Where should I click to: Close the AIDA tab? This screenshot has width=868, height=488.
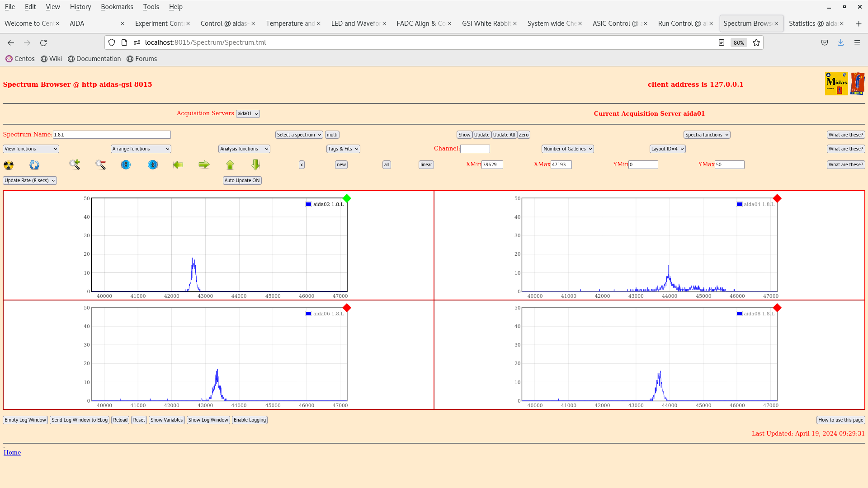coord(123,23)
